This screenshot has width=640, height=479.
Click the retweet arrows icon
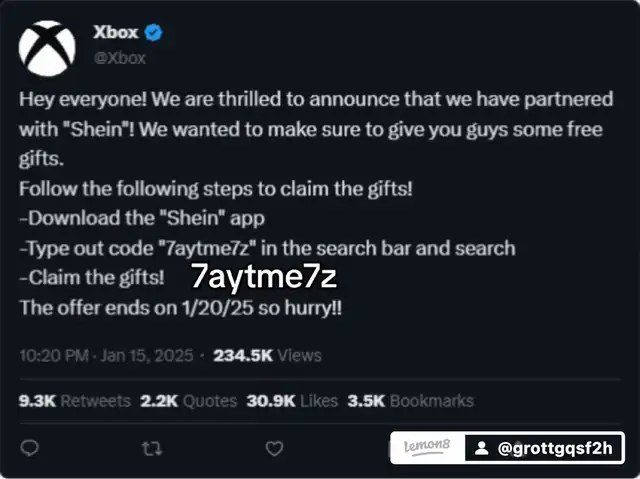coord(152,448)
